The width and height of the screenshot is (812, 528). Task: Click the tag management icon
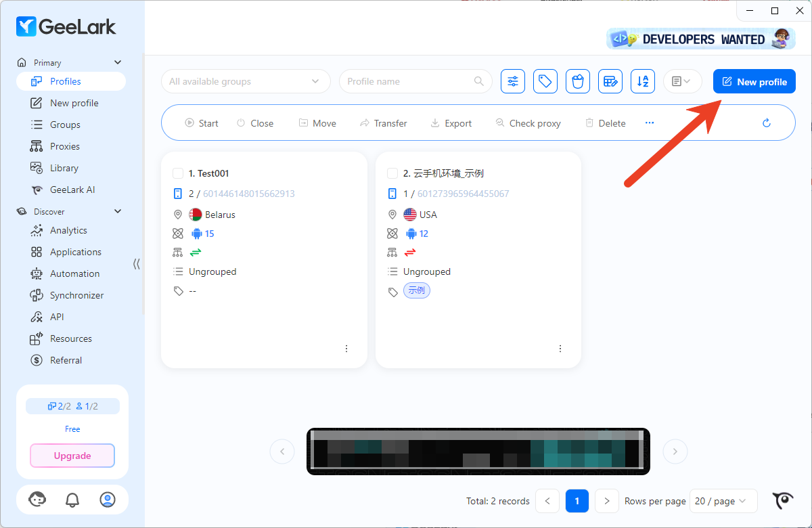(545, 81)
